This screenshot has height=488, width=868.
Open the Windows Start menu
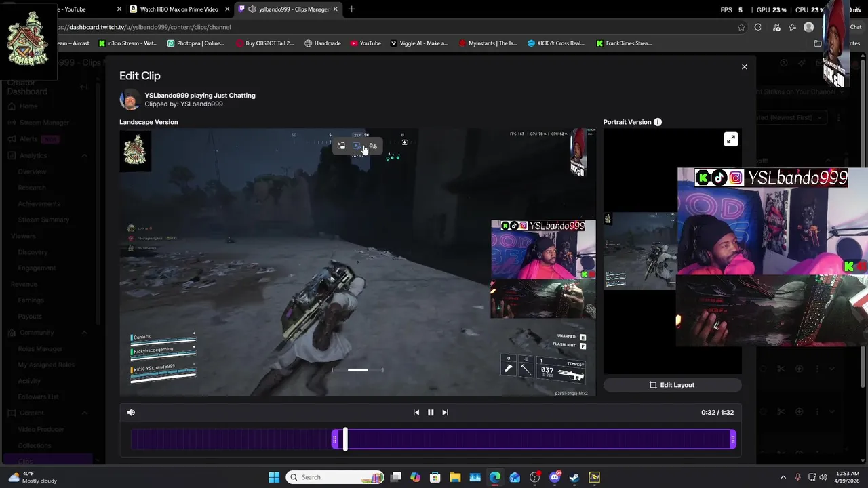point(274,477)
